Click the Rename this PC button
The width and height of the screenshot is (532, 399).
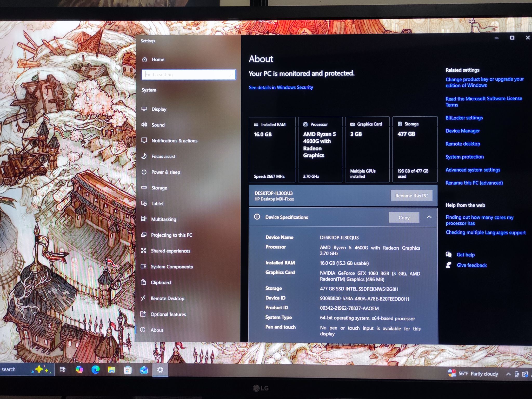click(x=411, y=196)
